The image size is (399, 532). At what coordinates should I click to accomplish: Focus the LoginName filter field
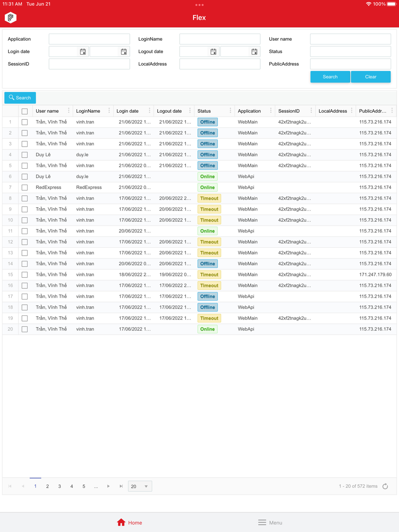click(x=220, y=39)
